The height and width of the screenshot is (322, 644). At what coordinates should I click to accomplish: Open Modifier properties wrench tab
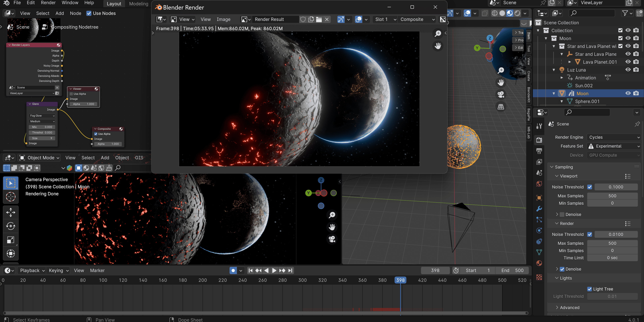tap(539, 209)
